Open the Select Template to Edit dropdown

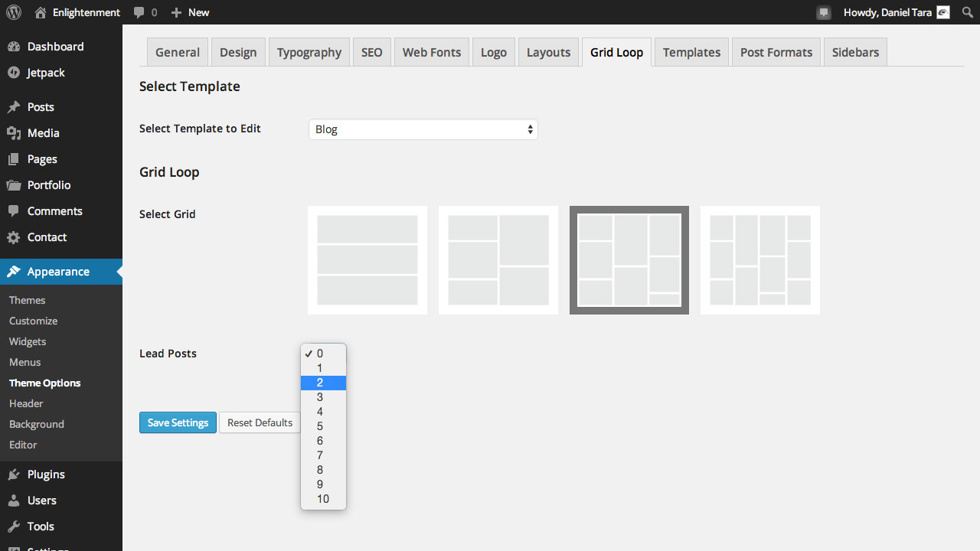(x=423, y=129)
